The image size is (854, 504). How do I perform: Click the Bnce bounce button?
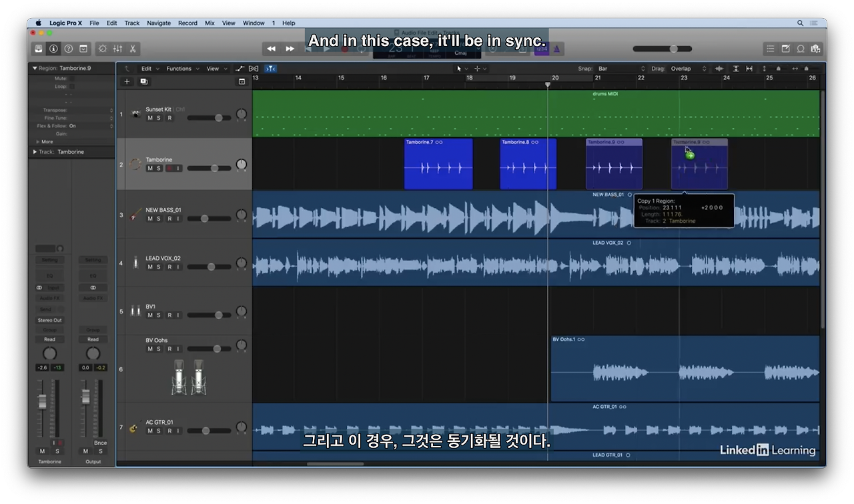tap(100, 443)
